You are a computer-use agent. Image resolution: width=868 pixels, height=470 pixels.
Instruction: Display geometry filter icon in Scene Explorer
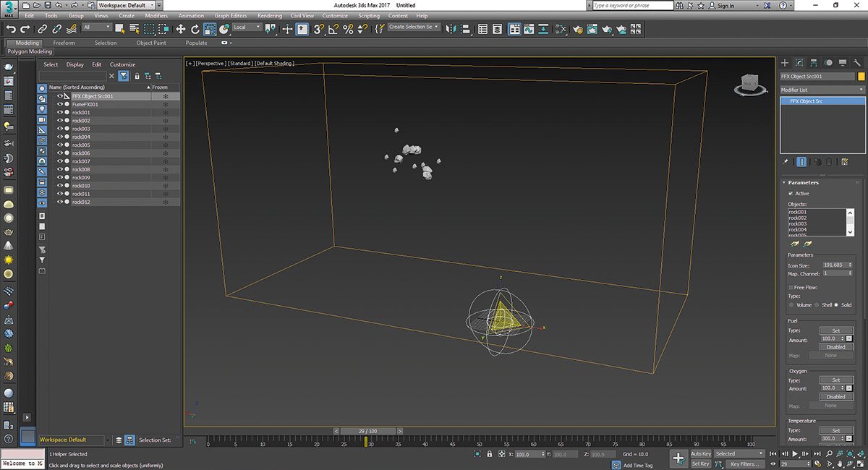[42, 87]
